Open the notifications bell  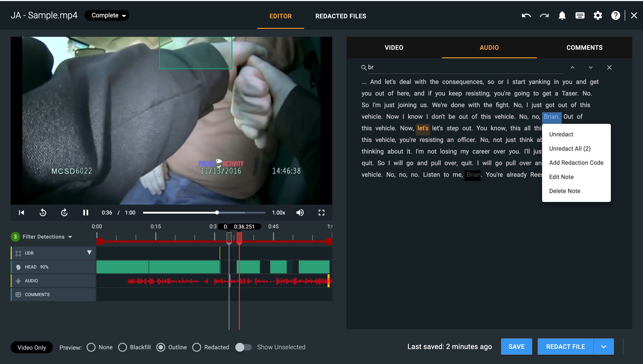(x=562, y=16)
